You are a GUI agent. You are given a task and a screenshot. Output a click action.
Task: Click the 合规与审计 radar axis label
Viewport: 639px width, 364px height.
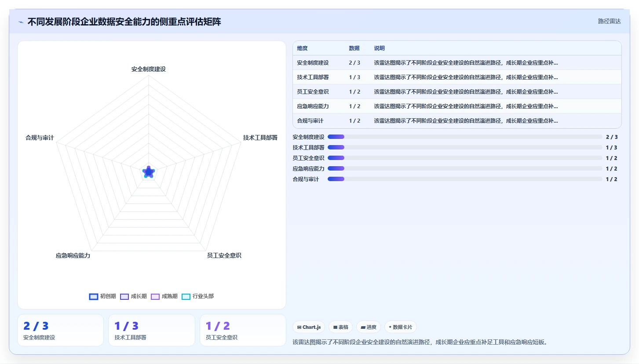pyautogui.click(x=40, y=138)
